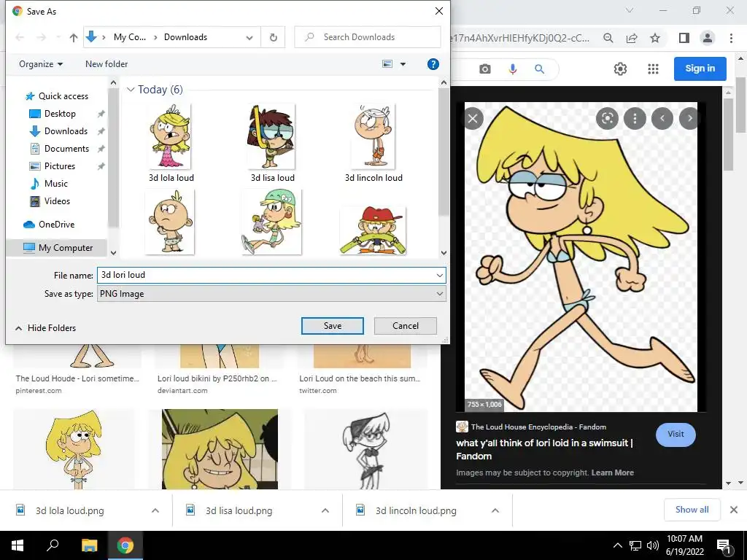The height and width of the screenshot is (560, 747).
Task: Toggle Chrome side panel icon
Action: 684,38
